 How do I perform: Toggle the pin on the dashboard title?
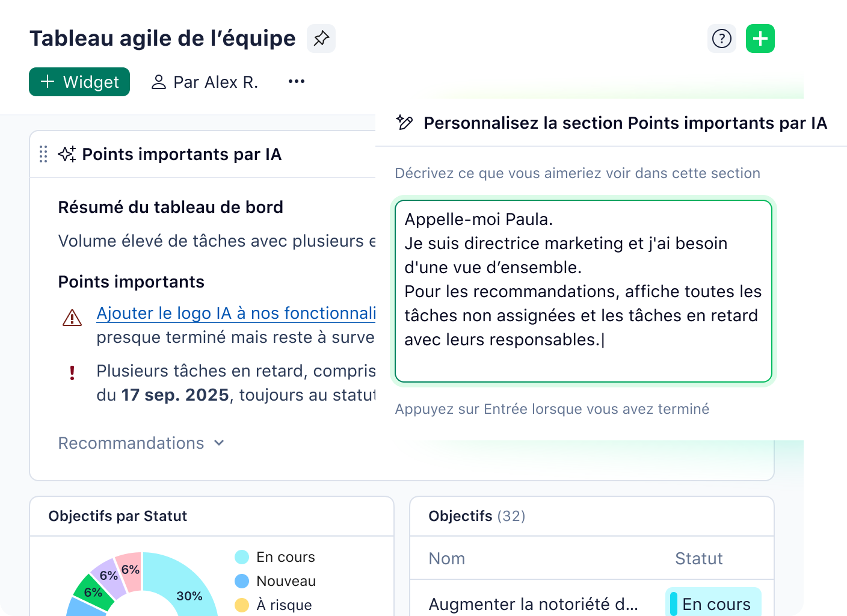coord(321,38)
